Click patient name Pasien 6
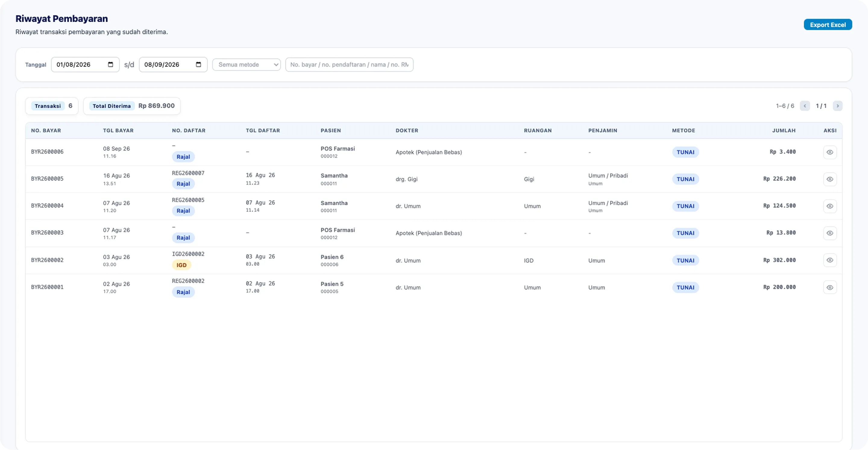 coord(332,257)
